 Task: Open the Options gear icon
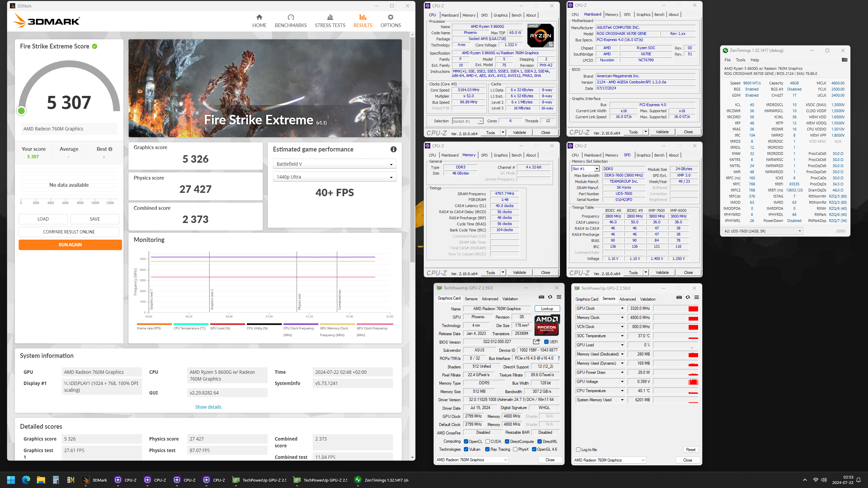pos(391,17)
